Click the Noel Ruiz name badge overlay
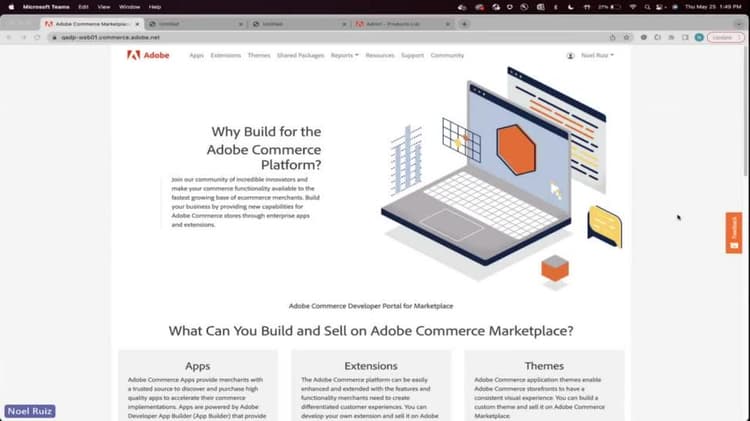This screenshot has width=750, height=421. (30, 411)
